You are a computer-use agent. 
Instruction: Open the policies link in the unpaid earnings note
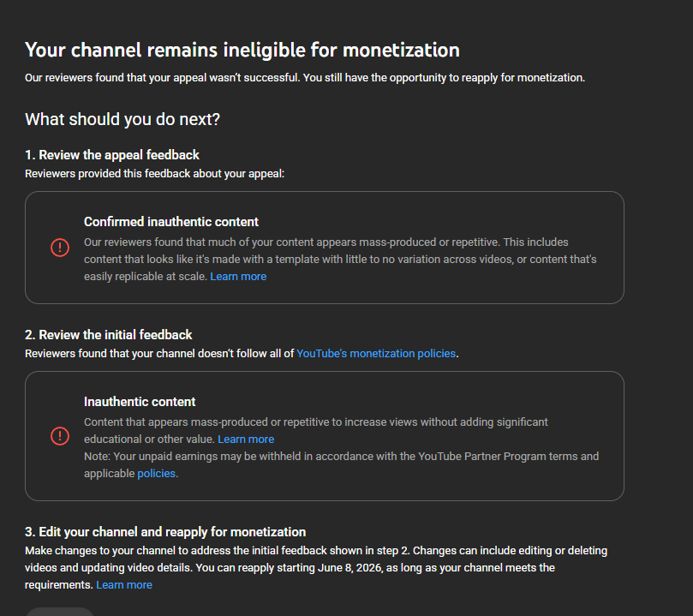[157, 474]
